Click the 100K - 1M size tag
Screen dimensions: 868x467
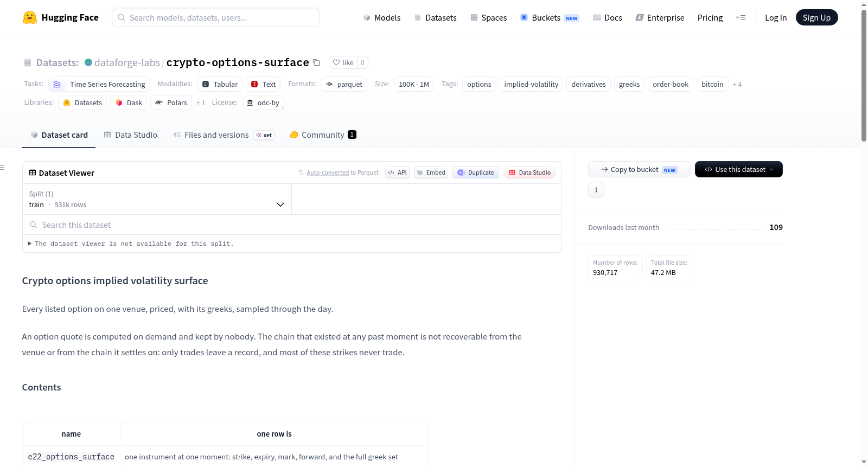tap(414, 84)
